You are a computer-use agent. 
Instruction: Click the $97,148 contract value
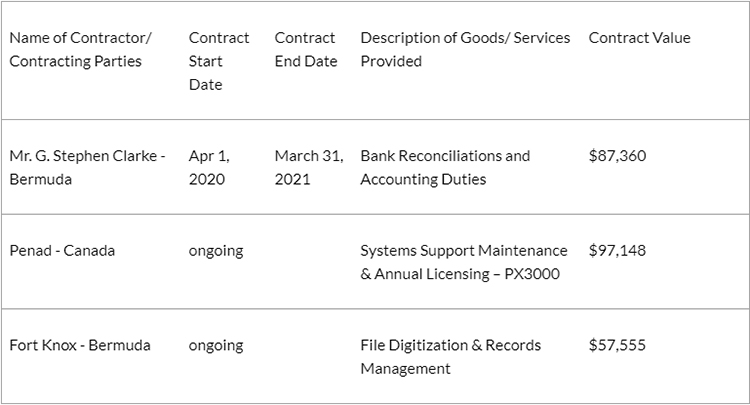point(617,250)
